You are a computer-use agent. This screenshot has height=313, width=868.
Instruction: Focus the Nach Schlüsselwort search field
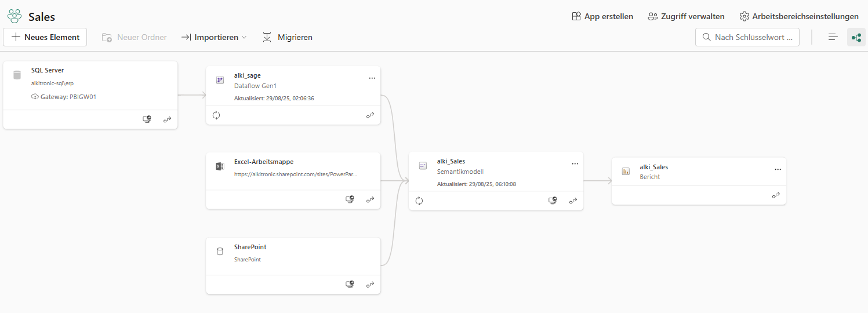pos(747,37)
